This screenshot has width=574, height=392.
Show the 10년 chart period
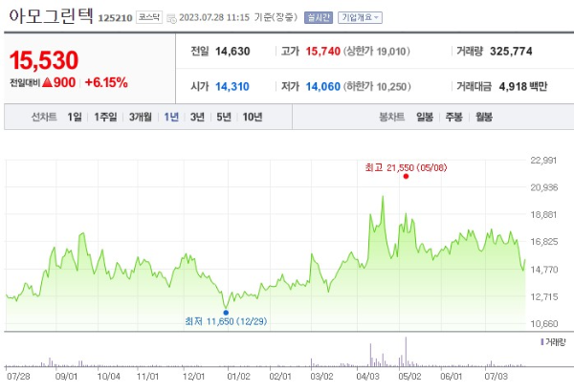(x=253, y=117)
